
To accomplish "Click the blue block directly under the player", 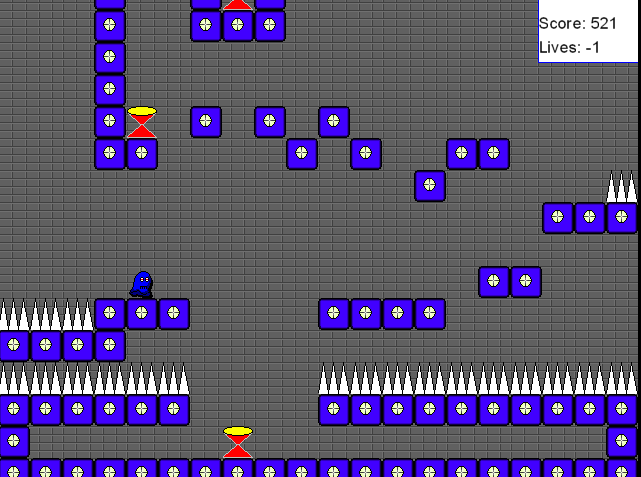I will 142,314.
